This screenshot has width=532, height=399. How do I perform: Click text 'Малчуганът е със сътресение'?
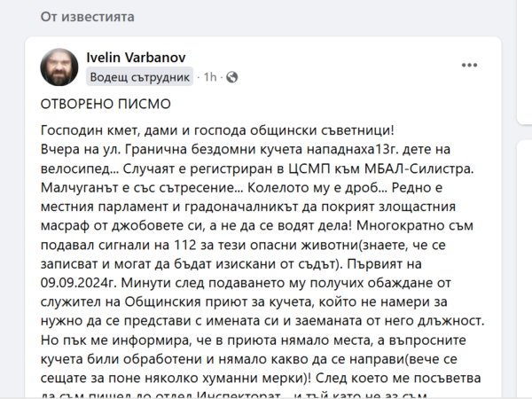tap(139, 188)
